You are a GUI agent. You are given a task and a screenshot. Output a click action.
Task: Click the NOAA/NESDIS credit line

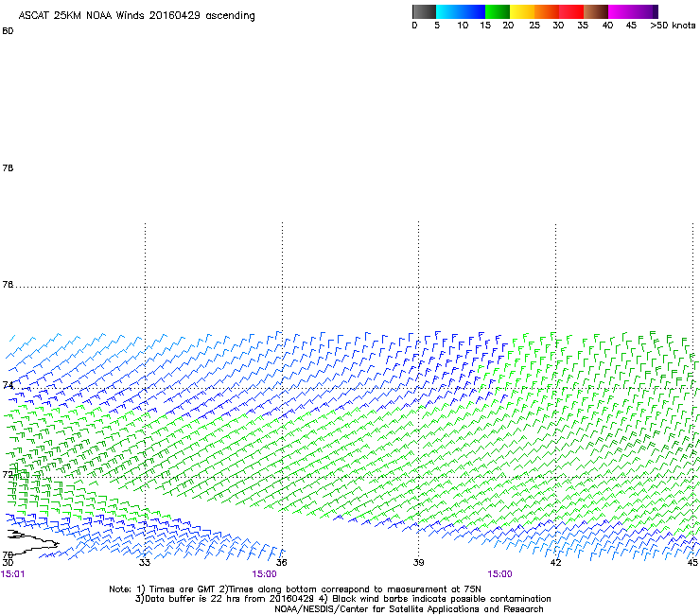pyautogui.click(x=409, y=609)
